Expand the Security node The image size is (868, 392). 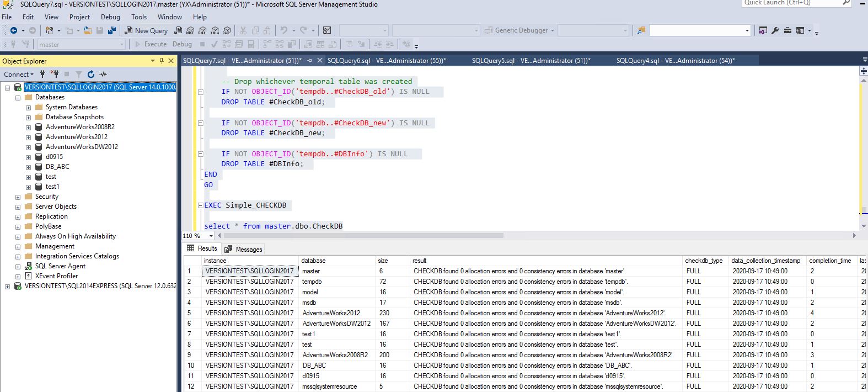tap(18, 197)
